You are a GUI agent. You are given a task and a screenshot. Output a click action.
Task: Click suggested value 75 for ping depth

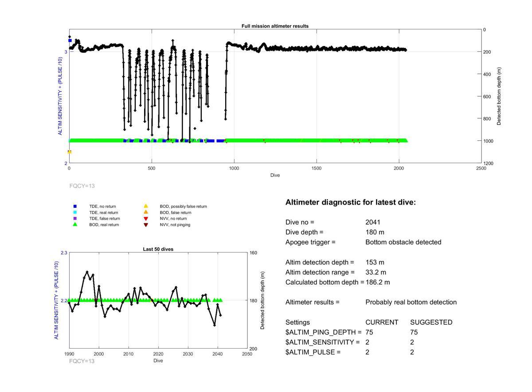414,332
